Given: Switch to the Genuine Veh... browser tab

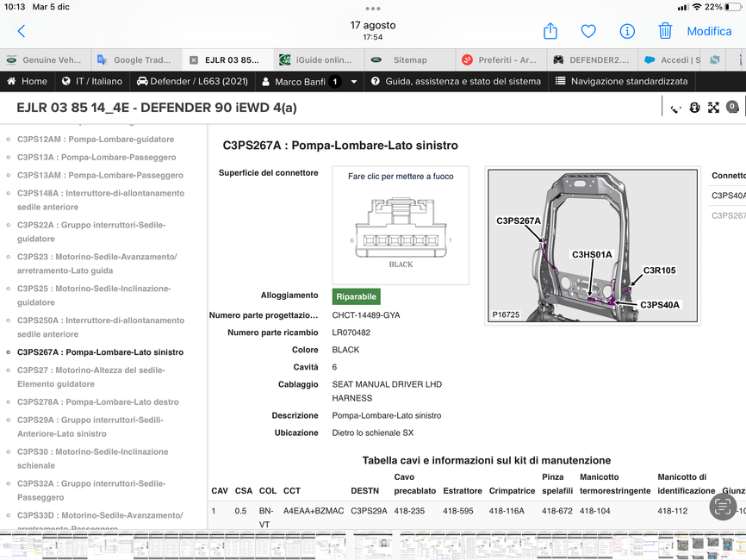Looking at the screenshot, I should (45, 60).
